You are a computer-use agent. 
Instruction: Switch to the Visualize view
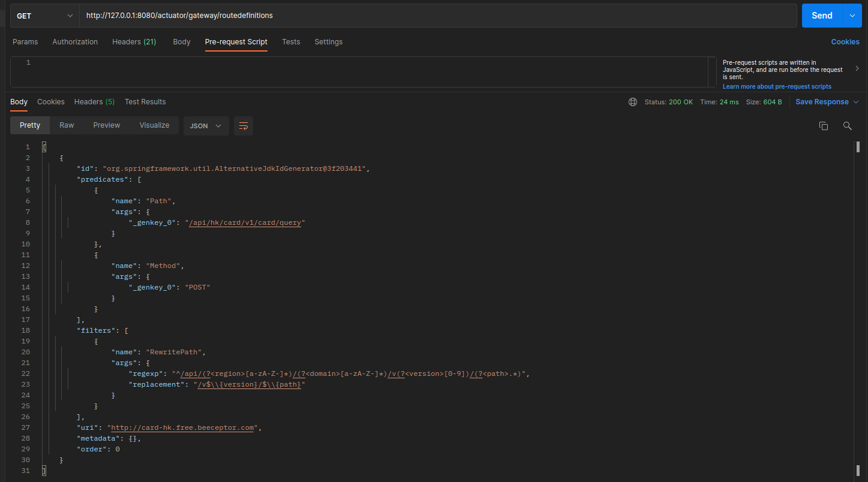click(x=154, y=125)
